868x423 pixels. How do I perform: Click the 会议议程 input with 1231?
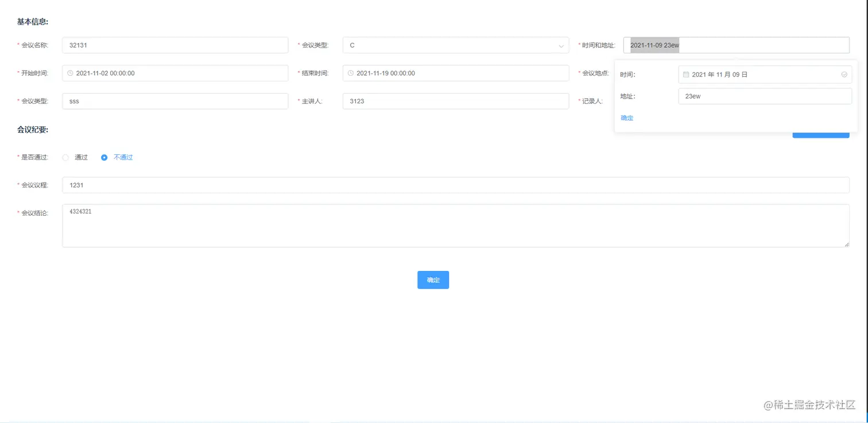click(x=456, y=185)
